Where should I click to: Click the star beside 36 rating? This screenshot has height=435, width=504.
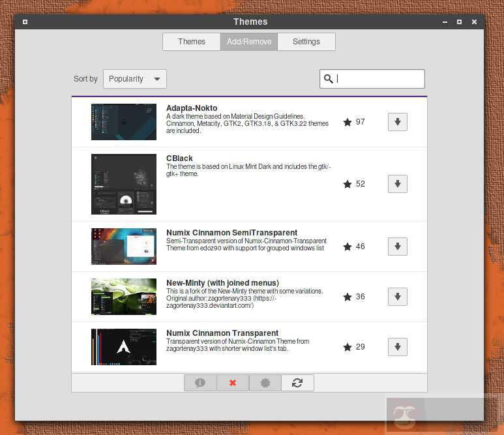click(x=348, y=297)
